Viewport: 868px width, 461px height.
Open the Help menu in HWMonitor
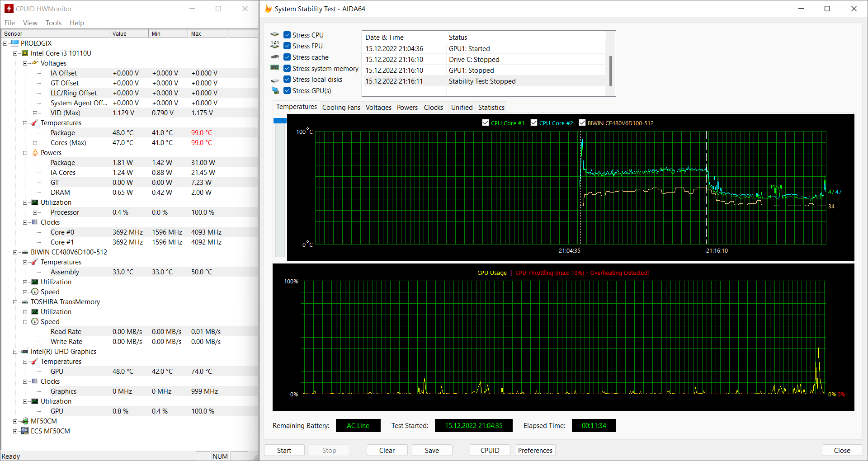pos(77,23)
